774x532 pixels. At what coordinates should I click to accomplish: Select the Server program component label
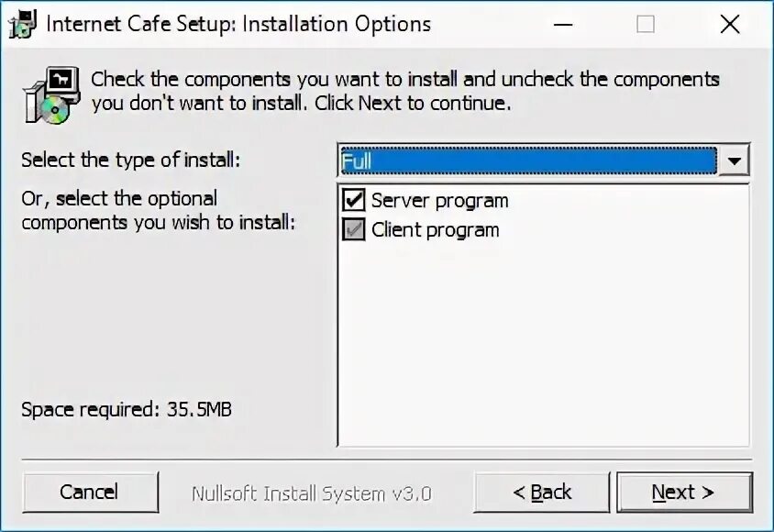tap(439, 200)
